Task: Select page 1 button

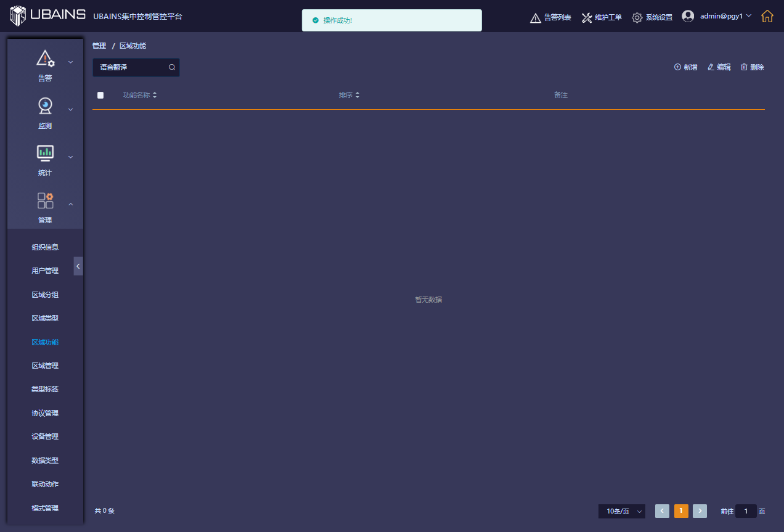Action: click(x=681, y=511)
